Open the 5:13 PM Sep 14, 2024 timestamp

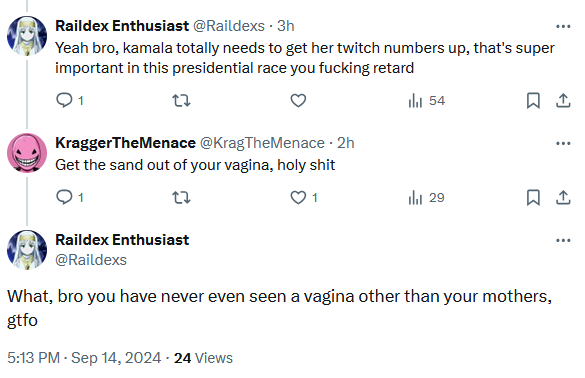84,358
